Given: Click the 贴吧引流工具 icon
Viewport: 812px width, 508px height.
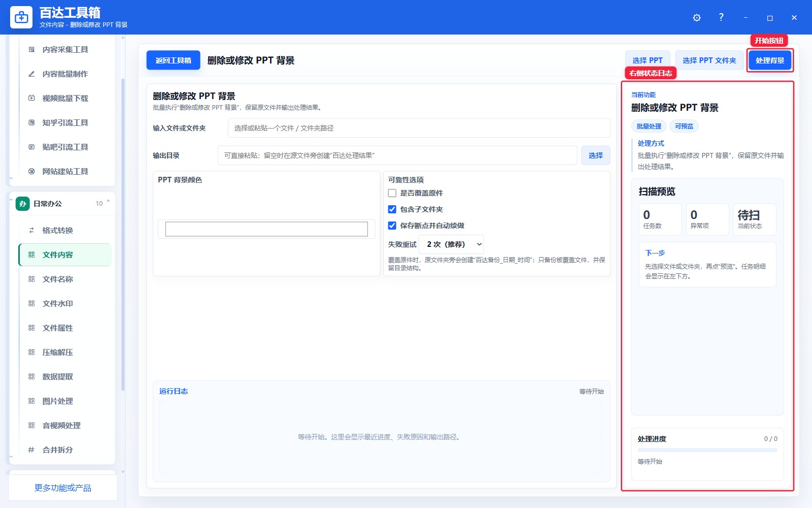Looking at the screenshot, I should [x=31, y=147].
